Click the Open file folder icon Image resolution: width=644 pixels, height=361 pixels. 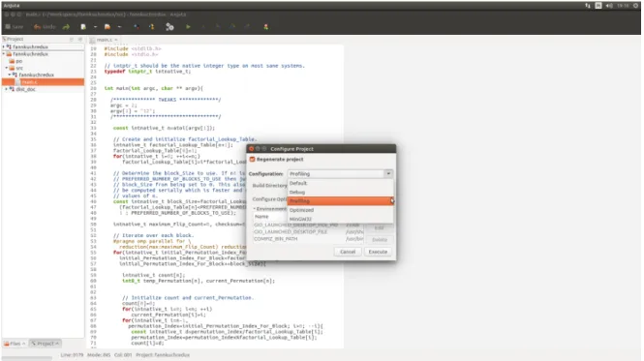click(107, 27)
